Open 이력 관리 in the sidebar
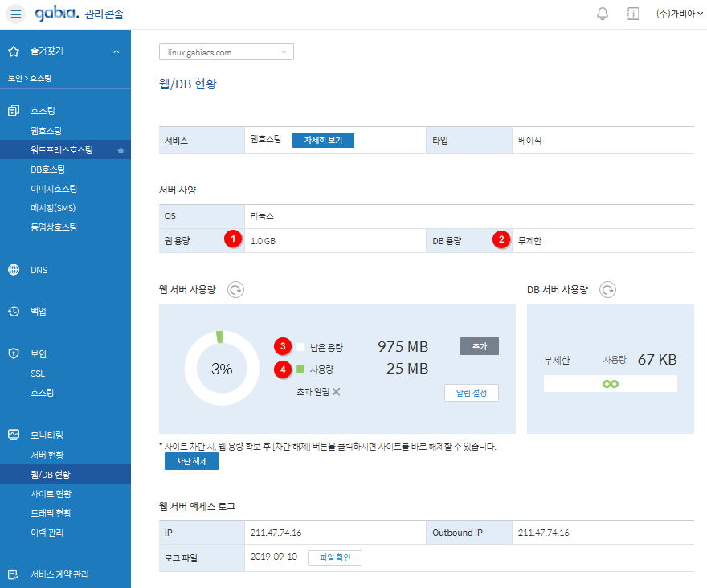 (47, 533)
